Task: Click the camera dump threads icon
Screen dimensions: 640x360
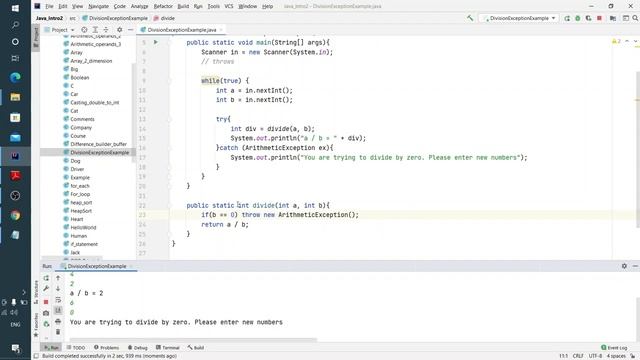Action: point(46,313)
